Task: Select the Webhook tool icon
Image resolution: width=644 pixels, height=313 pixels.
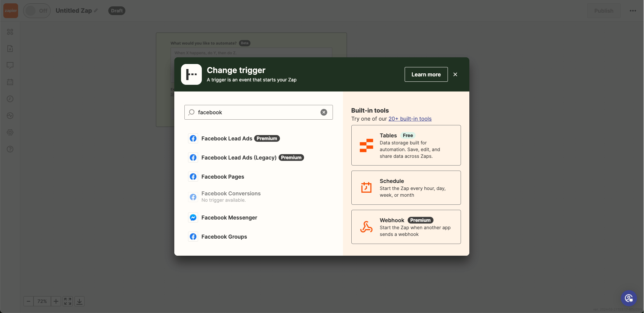Action: 366,227
